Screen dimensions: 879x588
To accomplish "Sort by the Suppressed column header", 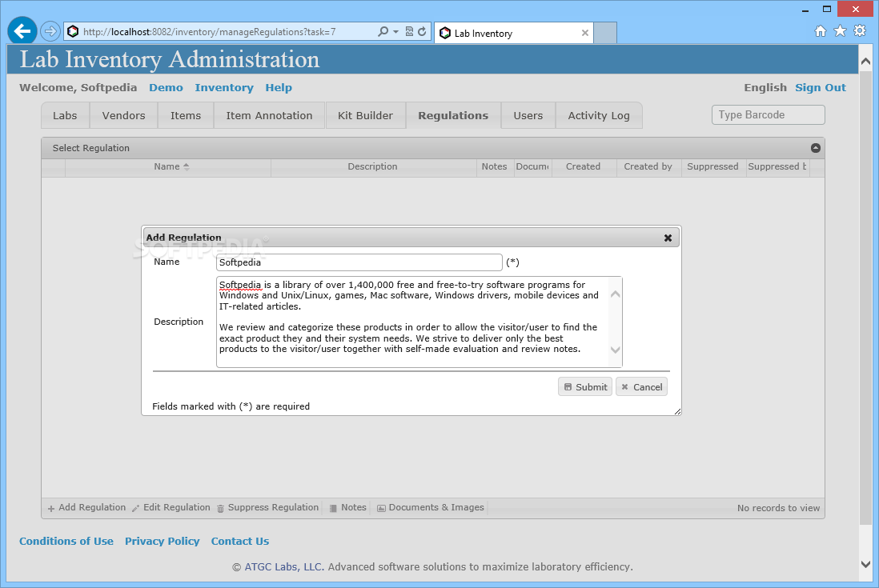I will click(x=712, y=167).
